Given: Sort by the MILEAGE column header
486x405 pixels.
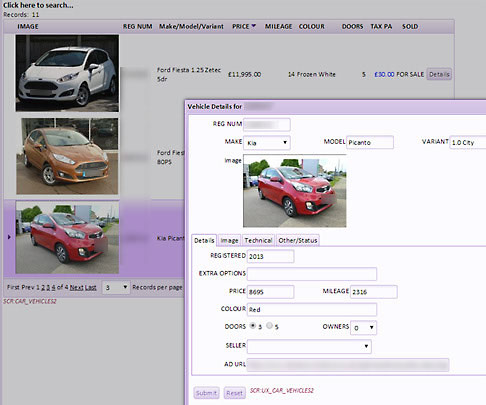Looking at the screenshot, I should point(278,26).
